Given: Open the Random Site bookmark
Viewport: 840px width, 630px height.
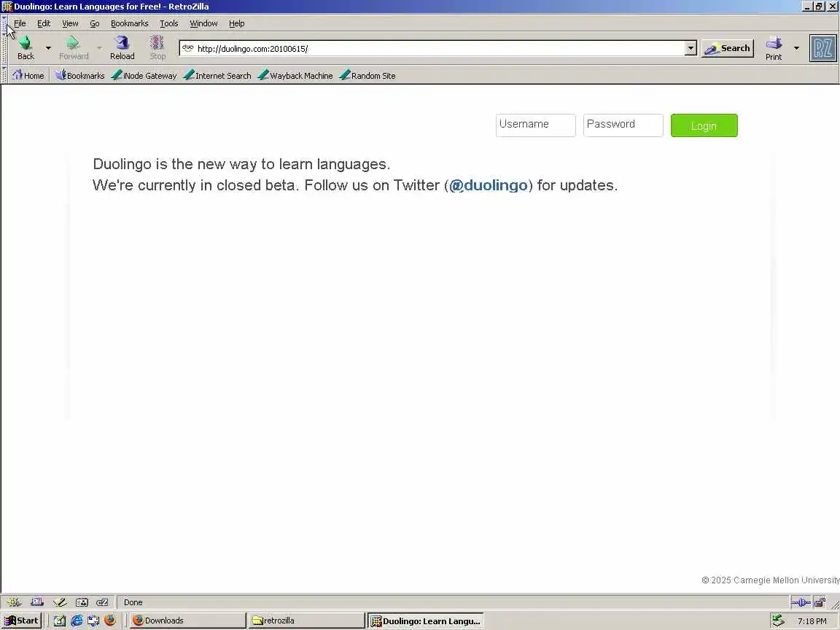Looking at the screenshot, I should click(367, 76).
